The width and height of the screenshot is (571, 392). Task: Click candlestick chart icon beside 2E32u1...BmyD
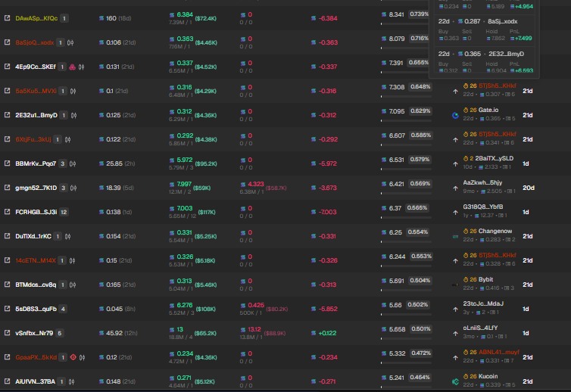(74, 115)
